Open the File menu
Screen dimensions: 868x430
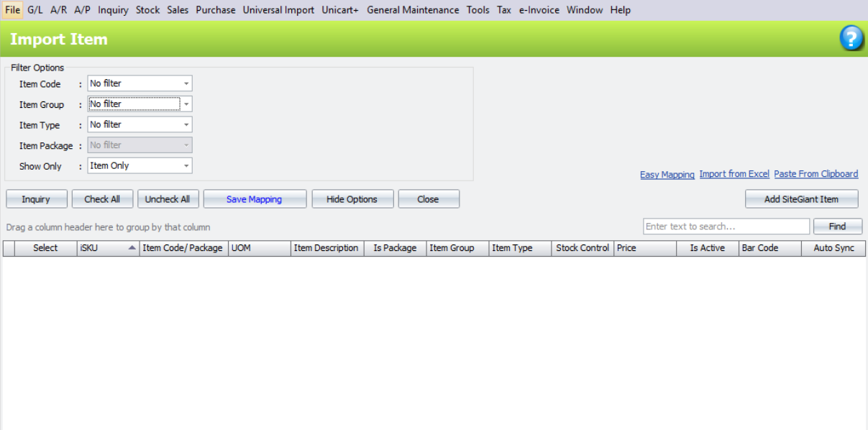(12, 10)
